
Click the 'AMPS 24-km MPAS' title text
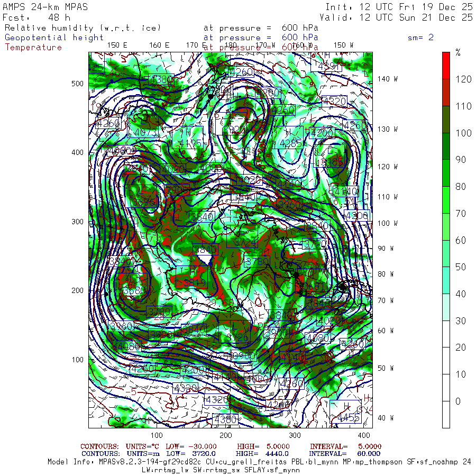(45, 7)
